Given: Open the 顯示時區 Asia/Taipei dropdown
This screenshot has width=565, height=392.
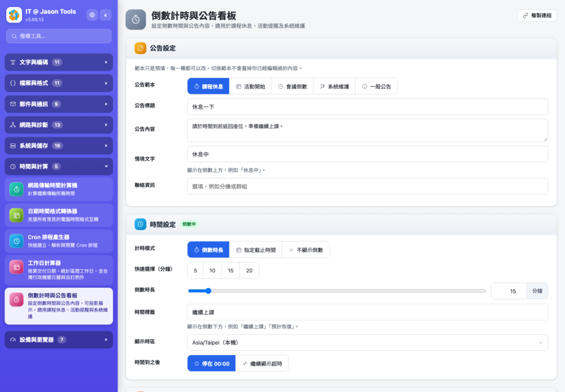Looking at the screenshot, I should click(367, 343).
